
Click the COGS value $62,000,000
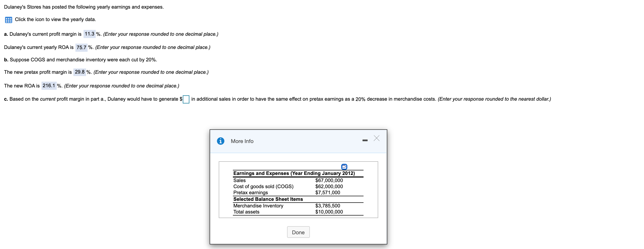(329, 186)
